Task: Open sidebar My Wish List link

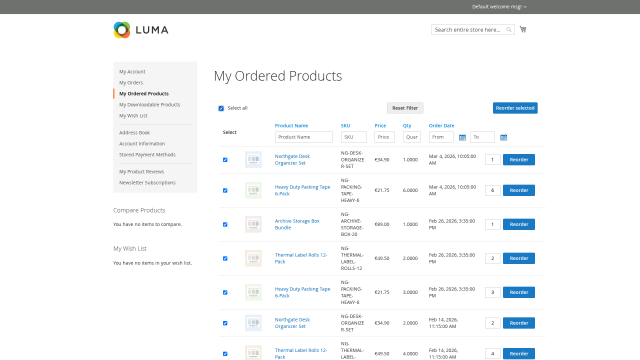Action: pyautogui.click(x=133, y=116)
